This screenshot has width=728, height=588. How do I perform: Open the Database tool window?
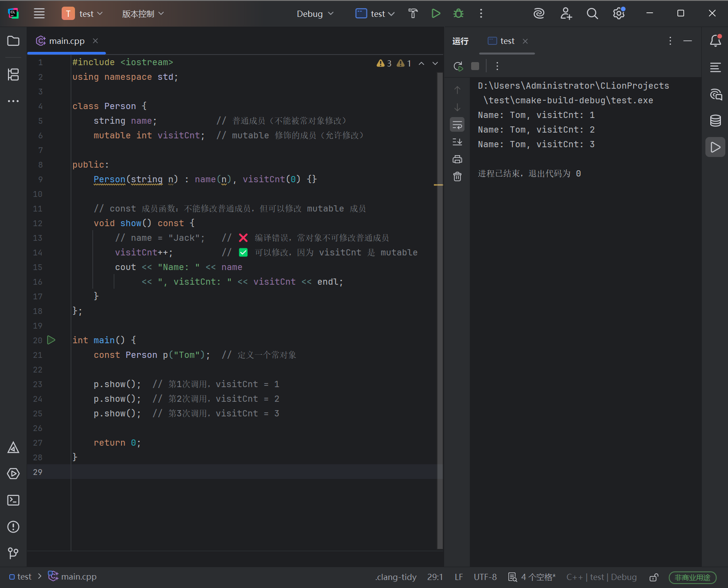tap(715, 121)
